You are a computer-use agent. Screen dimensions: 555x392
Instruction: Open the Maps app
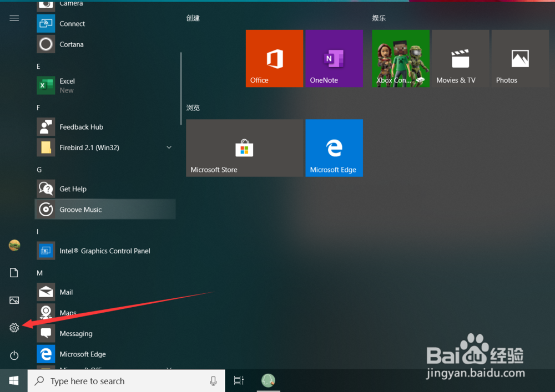pyautogui.click(x=106, y=313)
